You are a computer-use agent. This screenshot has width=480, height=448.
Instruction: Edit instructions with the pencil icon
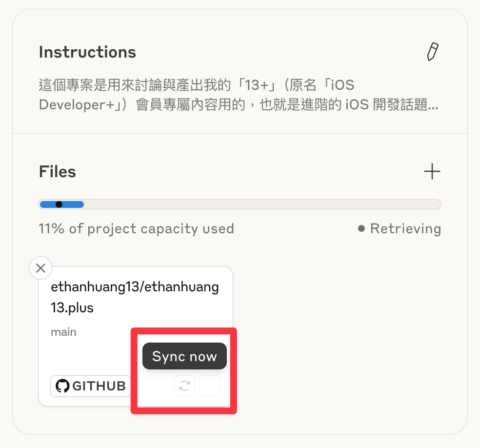(433, 52)
